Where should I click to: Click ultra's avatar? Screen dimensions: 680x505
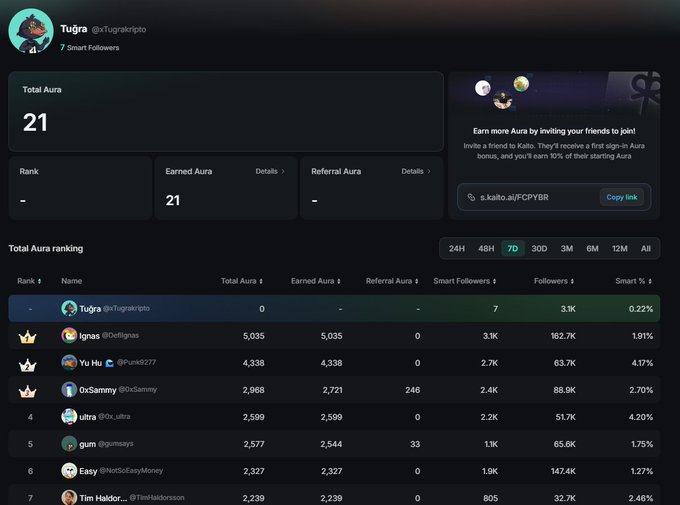click(x=69, y=416)
